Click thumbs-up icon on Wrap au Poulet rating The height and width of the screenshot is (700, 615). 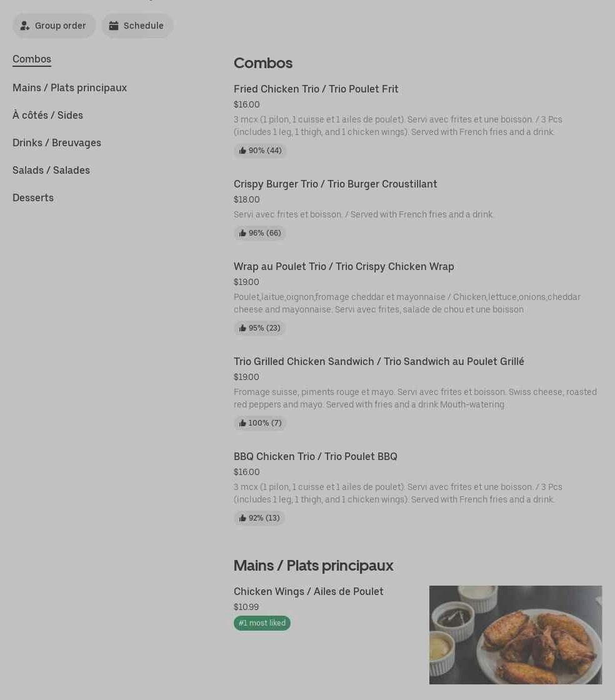(x=242, y=328)
